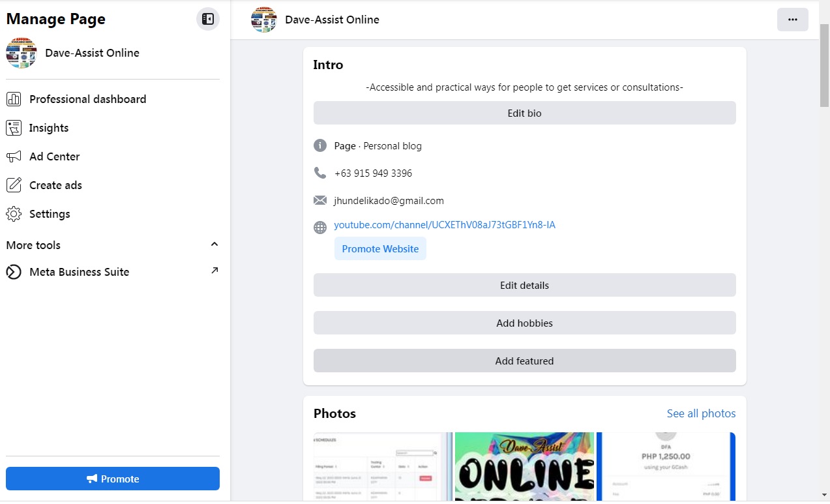This screenshot has height=504, width=830.
Task: Open the YouTube channel link
Action: (x=445, y=225)
